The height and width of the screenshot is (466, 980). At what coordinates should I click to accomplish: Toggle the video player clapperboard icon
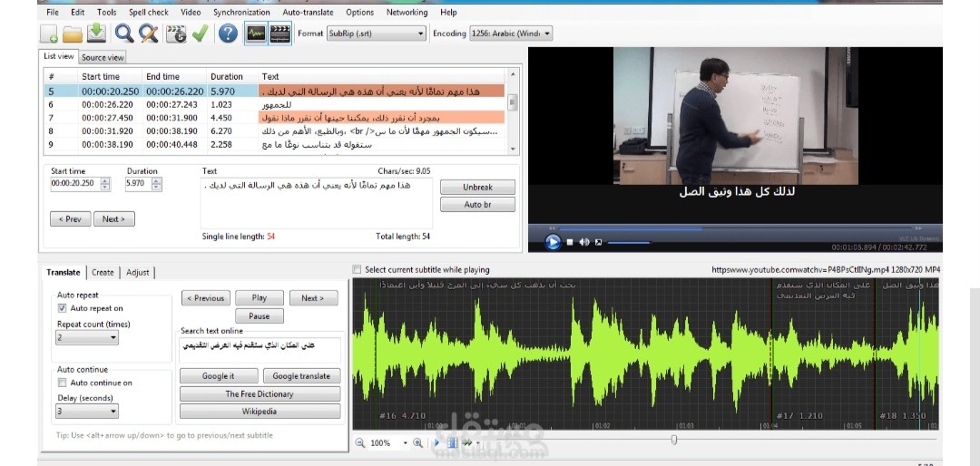click(x=280, y=34)
